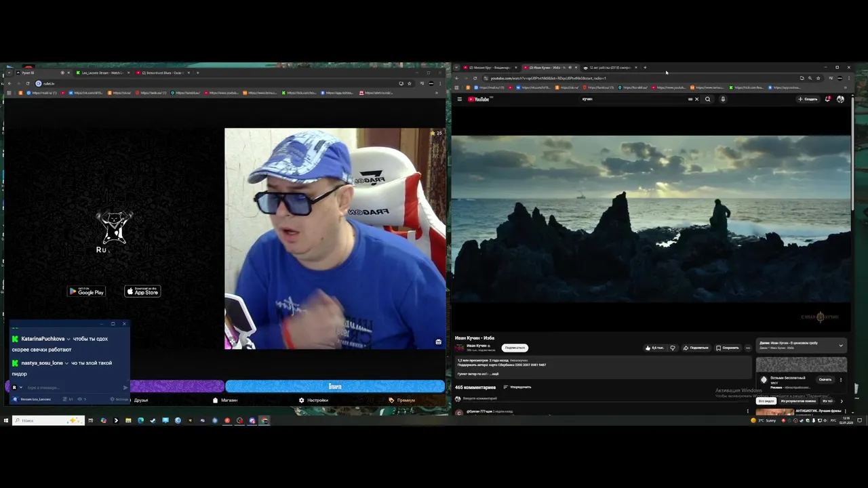Open the YouTube hamburger guide menu

(x=459, y=99)
